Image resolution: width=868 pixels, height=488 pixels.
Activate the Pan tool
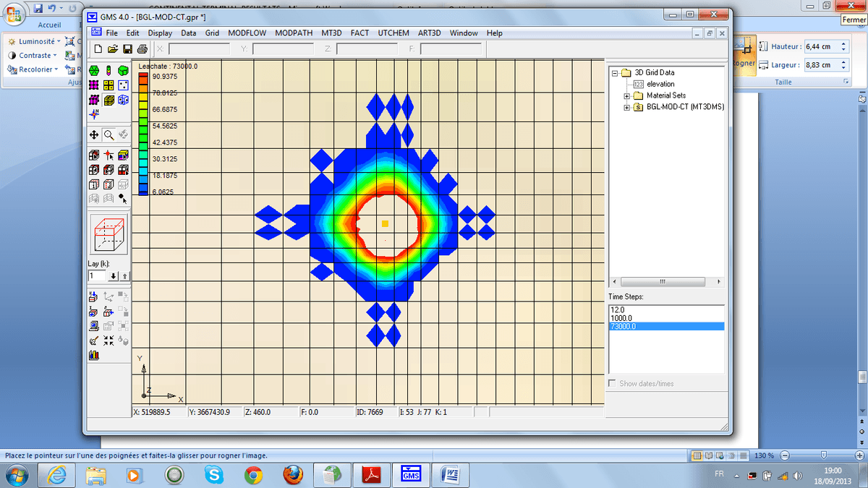coord(94,134)
